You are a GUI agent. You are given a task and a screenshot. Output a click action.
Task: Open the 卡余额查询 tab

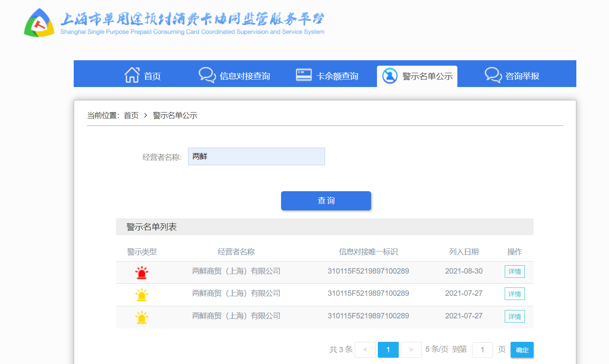point(327,75)
